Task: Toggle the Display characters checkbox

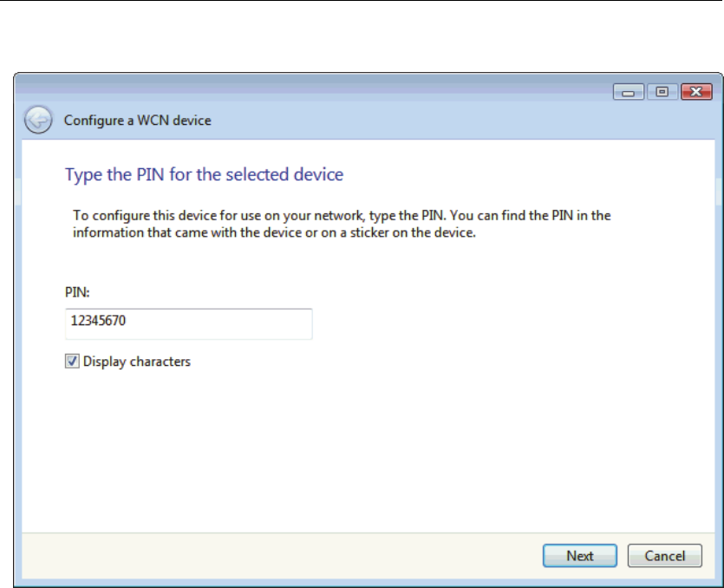Action: click(73, 362)
